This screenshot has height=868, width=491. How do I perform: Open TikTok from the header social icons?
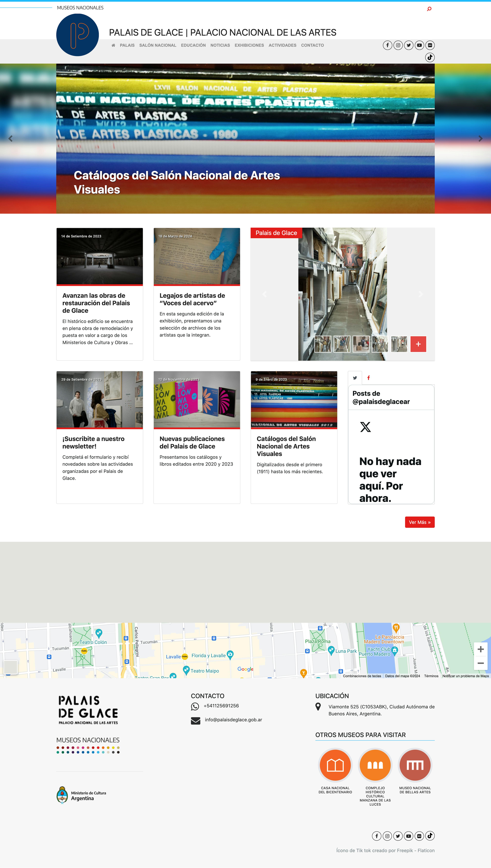pyautogui.click(x=430, y=57)
